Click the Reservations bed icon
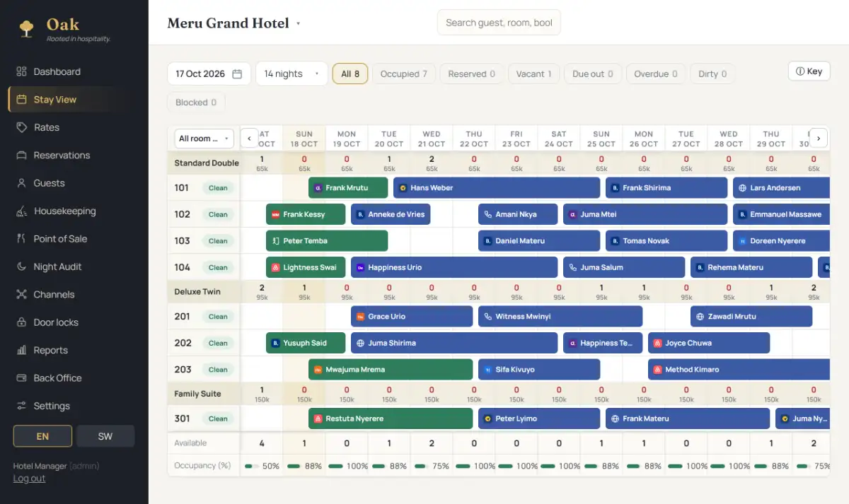Screen dimensions: 849x504 pos(21,156)
